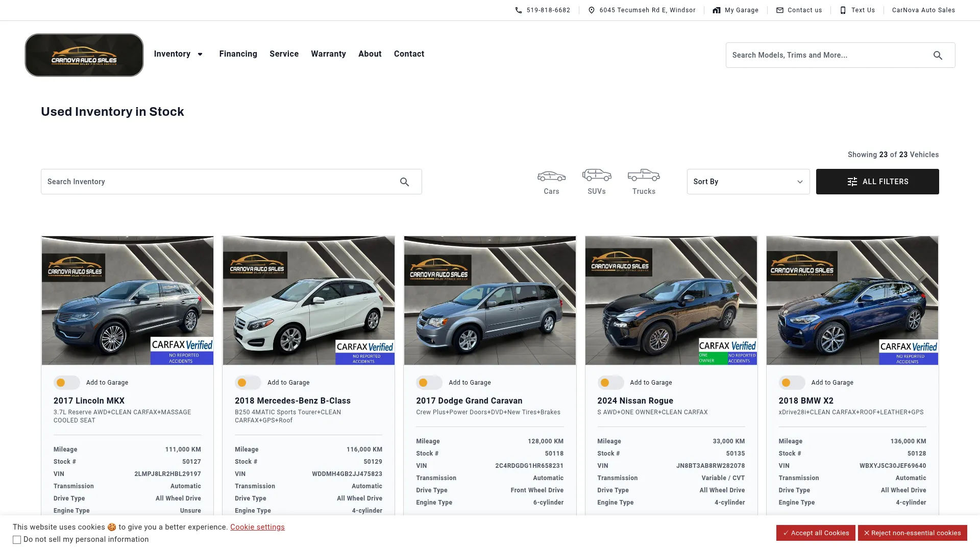Open the Sort By dropdown

tap(748, 182)
